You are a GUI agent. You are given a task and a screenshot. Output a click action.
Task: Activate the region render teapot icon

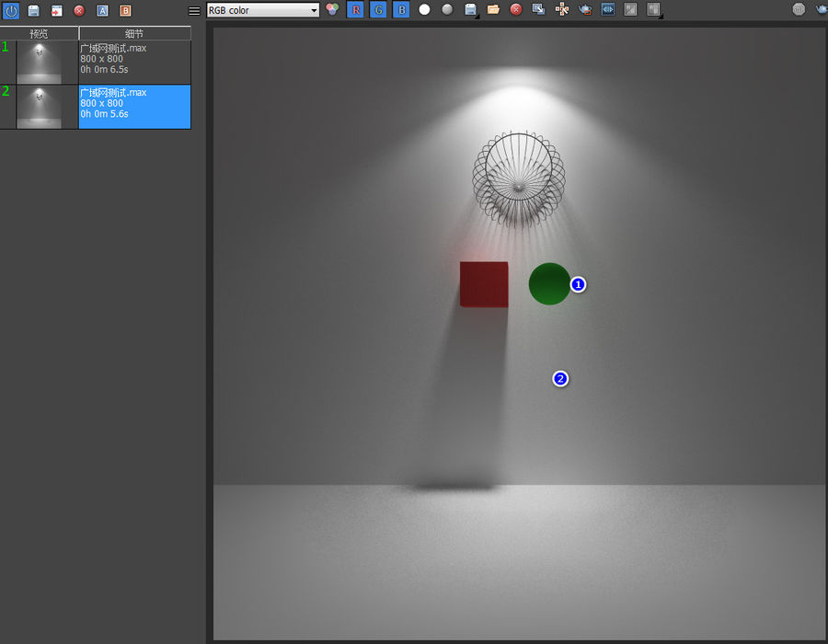coord(585,9)
